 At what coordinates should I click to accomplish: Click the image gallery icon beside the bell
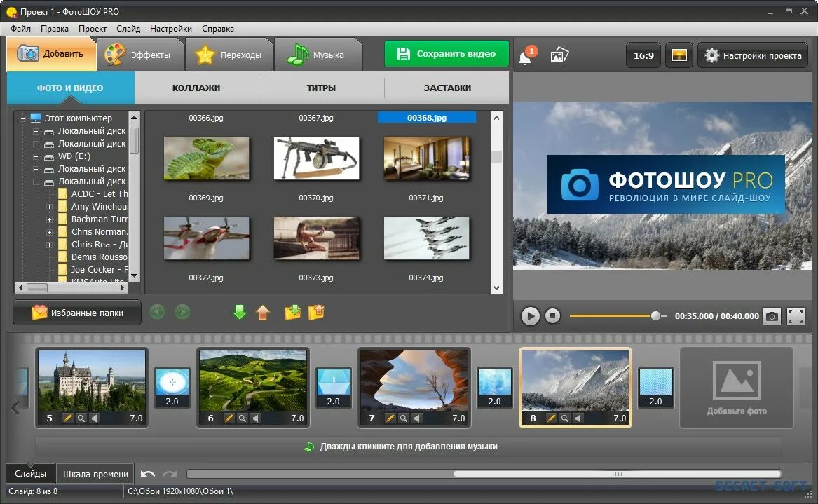(559, 55)
